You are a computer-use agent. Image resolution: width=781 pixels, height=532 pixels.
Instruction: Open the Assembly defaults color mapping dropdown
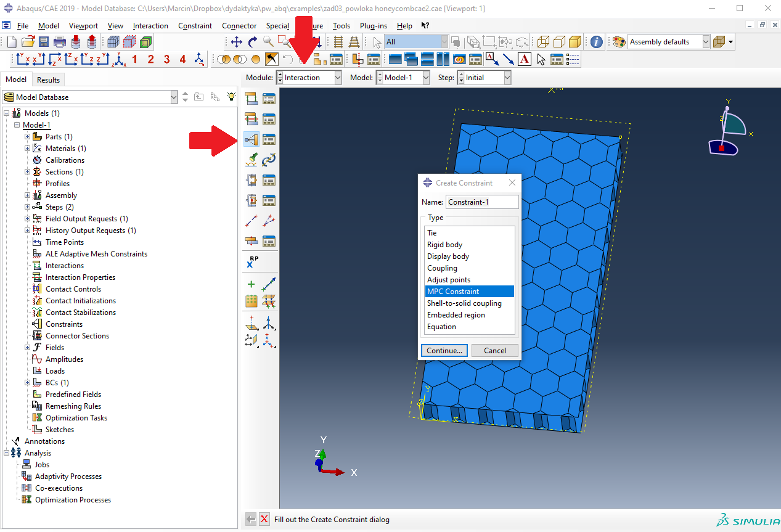click(x=705, y=42)
